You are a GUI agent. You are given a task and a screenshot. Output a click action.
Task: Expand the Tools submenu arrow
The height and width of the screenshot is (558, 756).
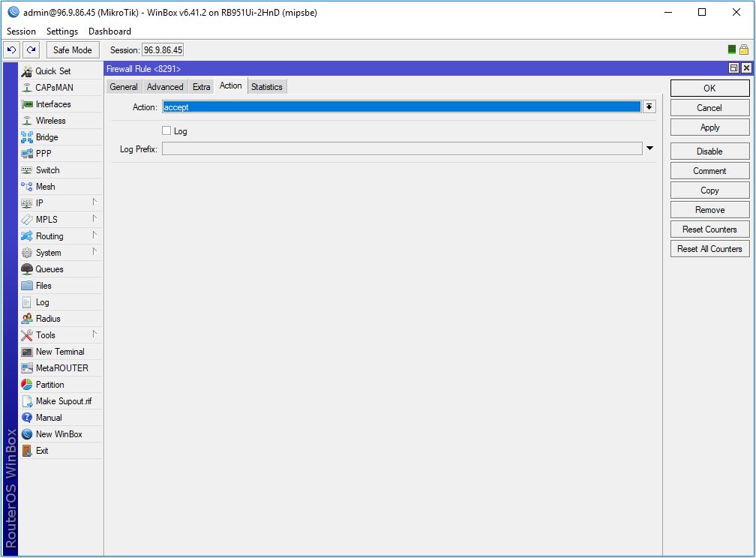(x=94, y=334)
